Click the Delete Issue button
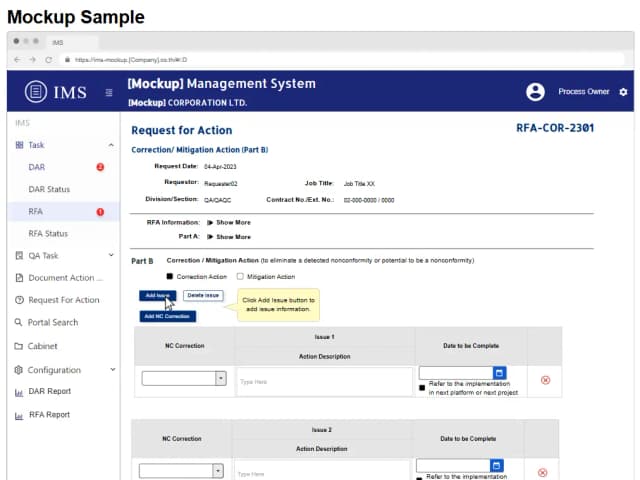This screenshot has height=480, width=640. 203,295
